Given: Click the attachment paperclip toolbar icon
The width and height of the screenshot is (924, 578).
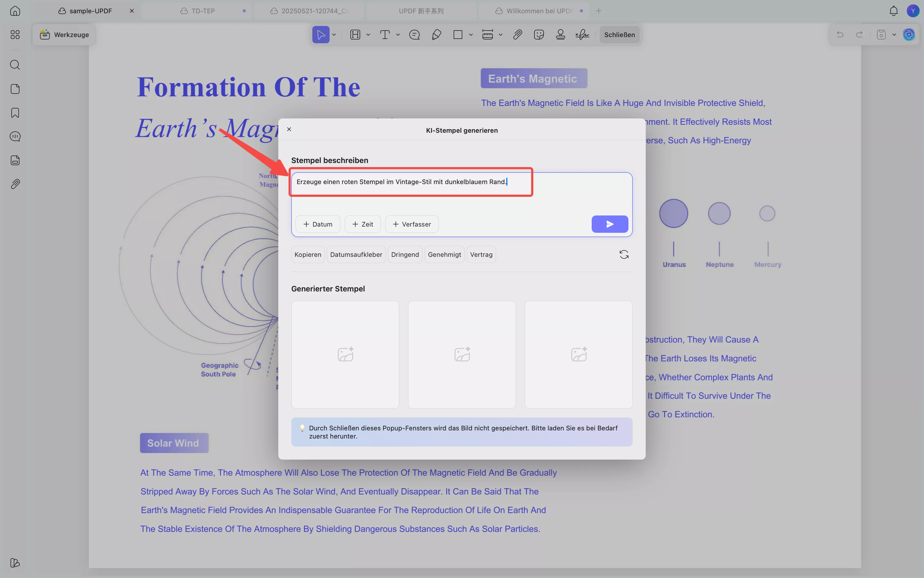Looking at the screenshot, I should 517,35.
